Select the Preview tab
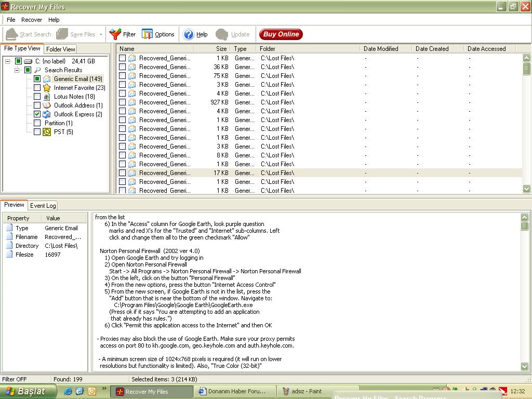532x399 pixels. coord(14,205)
